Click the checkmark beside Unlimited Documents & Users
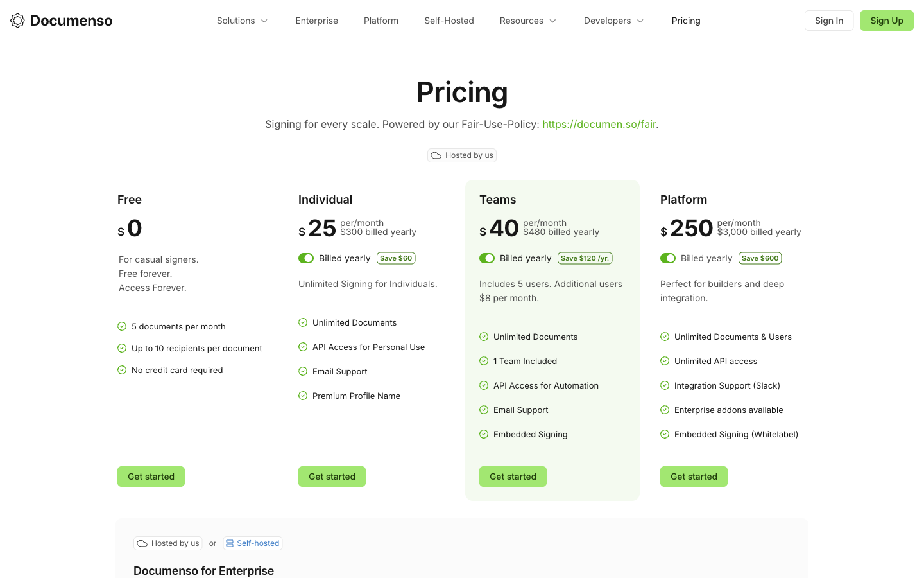 [665, 337]
